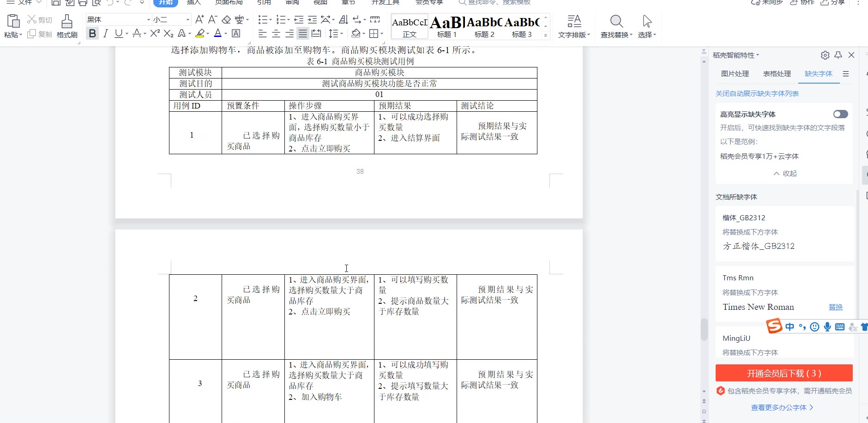Open the panel's hamburger menu icon
Image resolution: width=868 pixels, height=423 pixels.
coord(846,74)
